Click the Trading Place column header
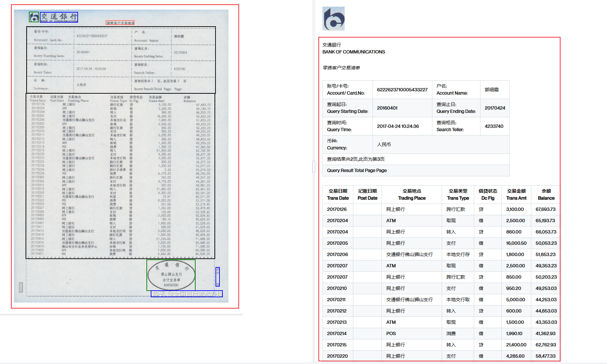The image size is (607, 364). point(411,195)
